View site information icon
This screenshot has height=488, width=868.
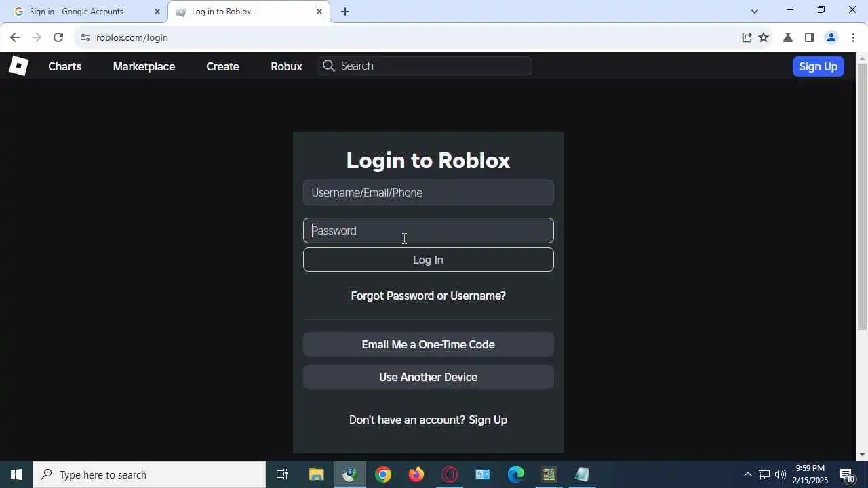pyautogui.click(x=85, y=37)
